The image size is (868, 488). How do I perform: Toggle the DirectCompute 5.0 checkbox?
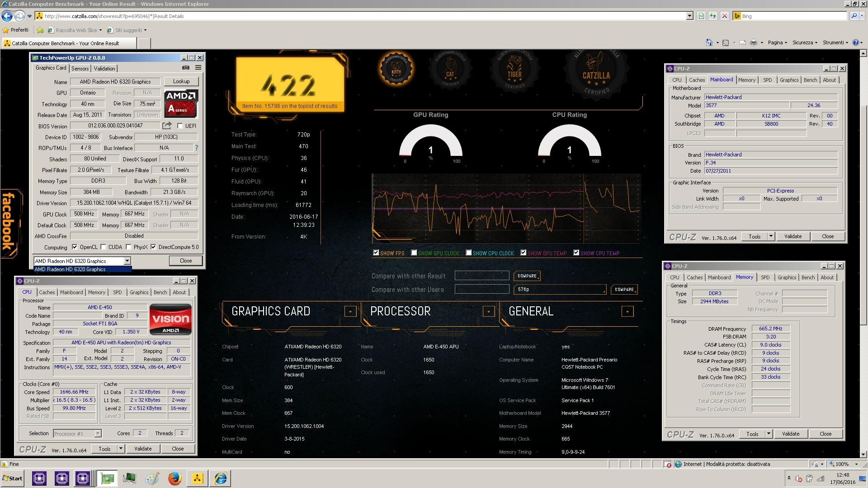[153, 247]
